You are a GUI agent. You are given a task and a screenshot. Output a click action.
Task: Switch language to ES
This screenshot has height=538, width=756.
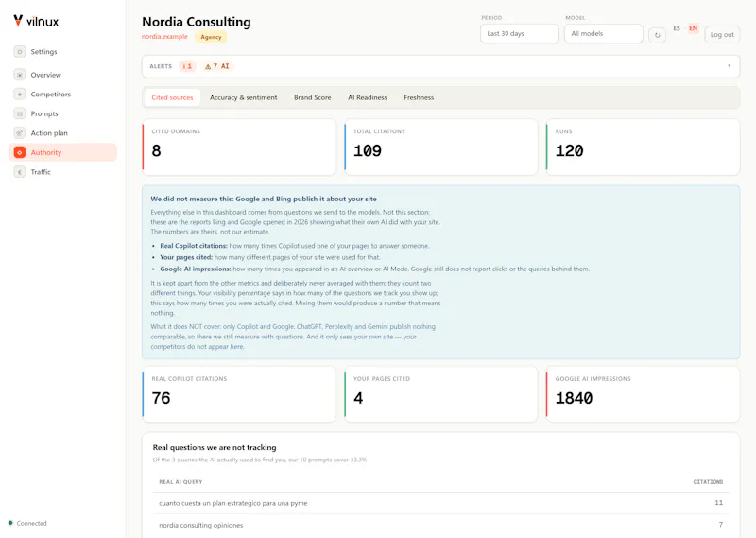[677, 28]
